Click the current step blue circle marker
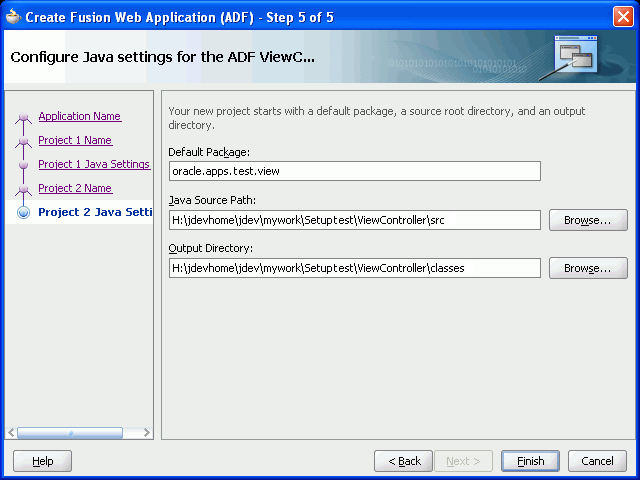 [24, 212]
